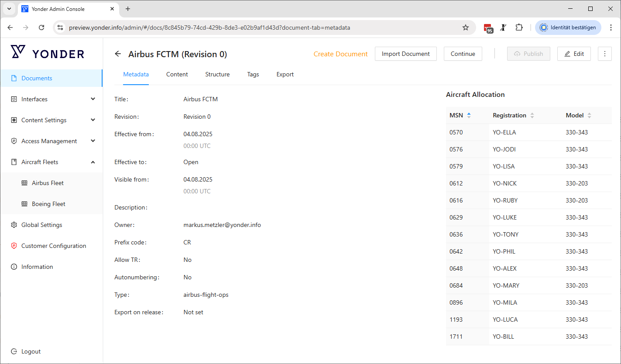Viewport: 621px width, 364px height.
Task: Click the browser address bar URL
Action: [209, 27]
